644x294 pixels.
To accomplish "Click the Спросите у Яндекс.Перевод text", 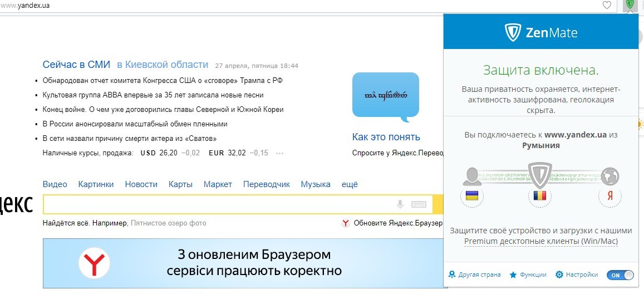I will pyautogui.click(x=398, y=153).
